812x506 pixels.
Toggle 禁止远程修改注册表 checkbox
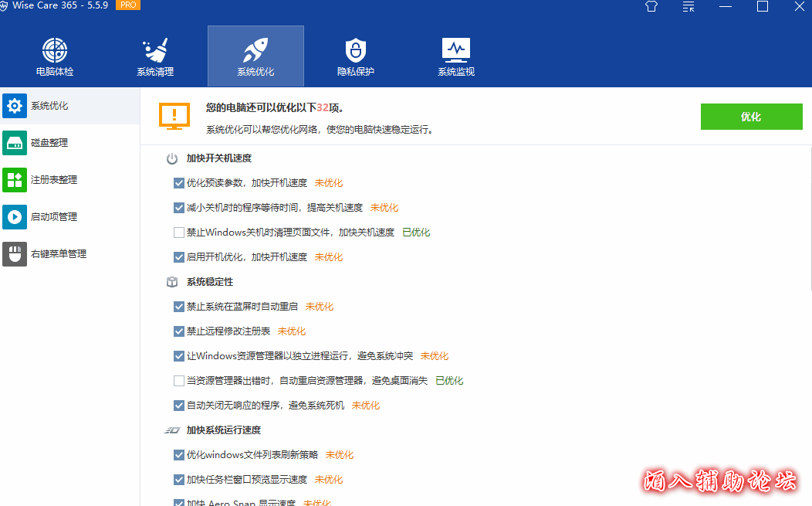pos(179,331)
